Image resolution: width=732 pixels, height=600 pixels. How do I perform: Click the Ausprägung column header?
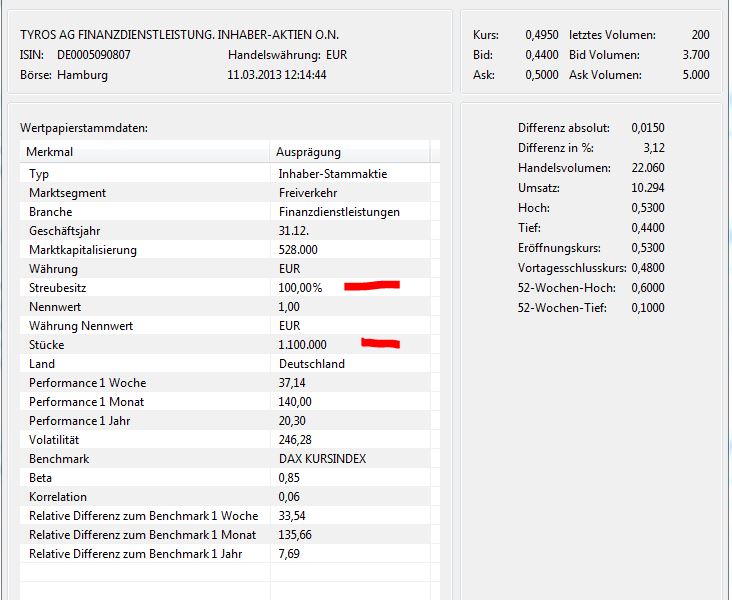coord(308,152)
